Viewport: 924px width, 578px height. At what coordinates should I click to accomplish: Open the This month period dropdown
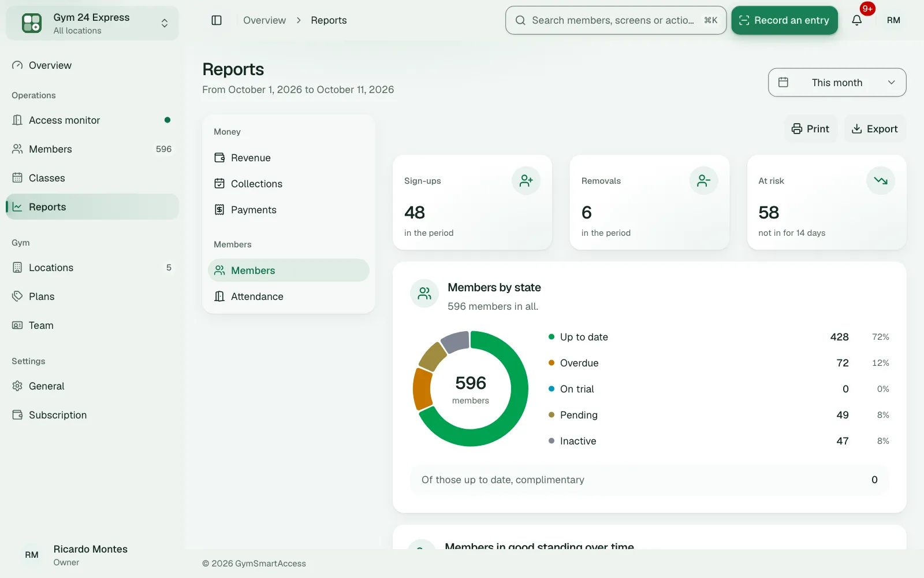(x=837, y=83)
